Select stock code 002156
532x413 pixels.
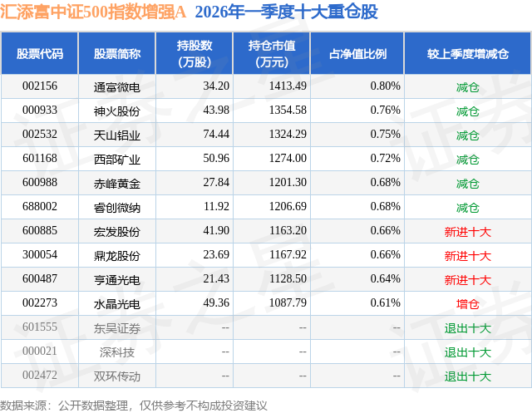pos(40,86)
